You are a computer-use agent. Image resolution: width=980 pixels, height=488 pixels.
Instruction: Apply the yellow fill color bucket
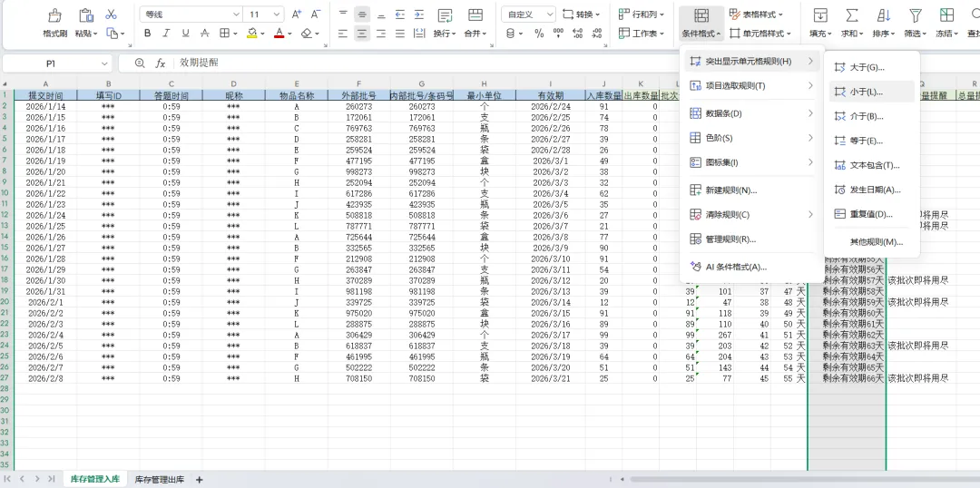tap(252, 34)
